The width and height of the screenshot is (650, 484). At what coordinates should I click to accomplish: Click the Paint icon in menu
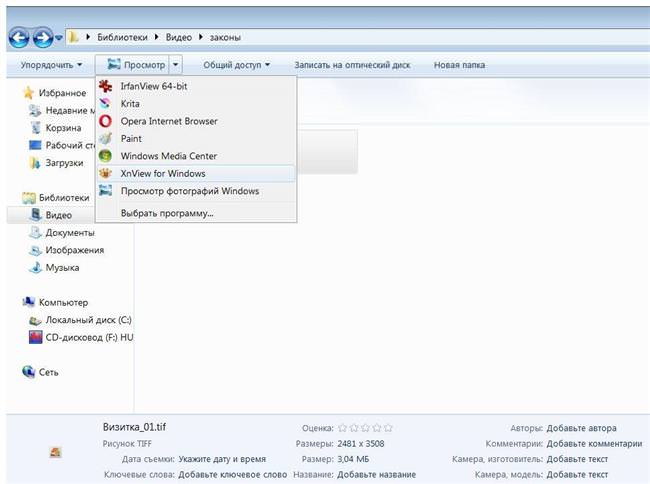(105, 138)
